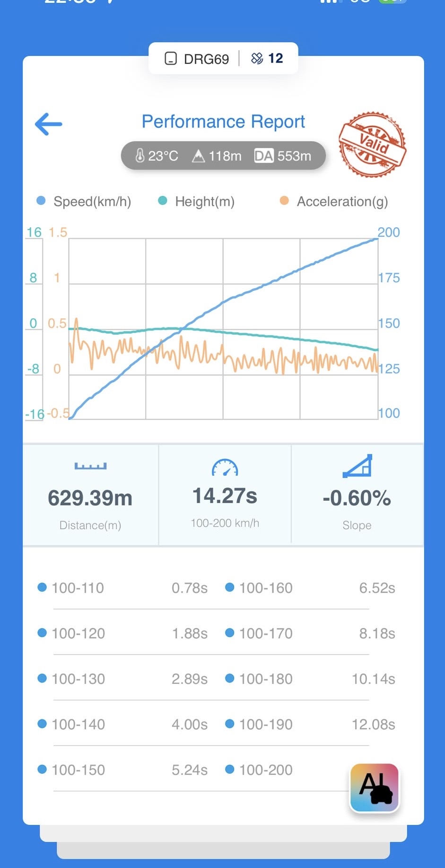Screen dimensions: 445x868
Task: Tap the Performance Report title
Action: pyautogui.click(x=223, y=122)
